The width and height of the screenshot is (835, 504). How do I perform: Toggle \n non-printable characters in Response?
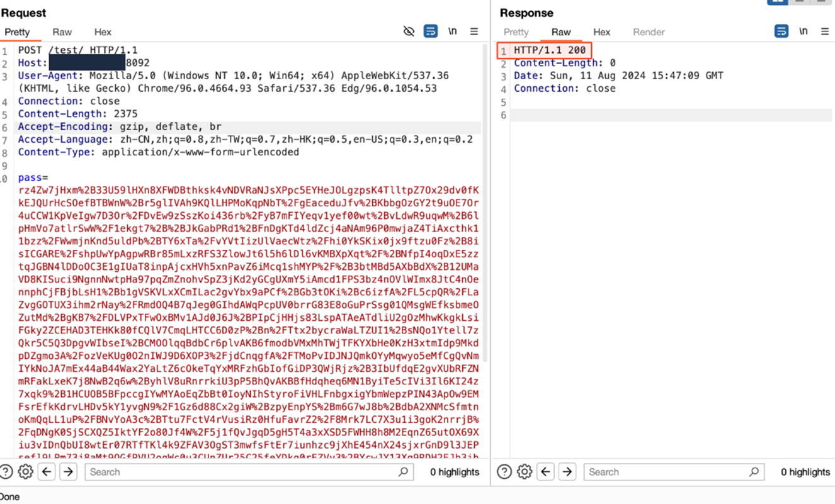tap(803, 31)
